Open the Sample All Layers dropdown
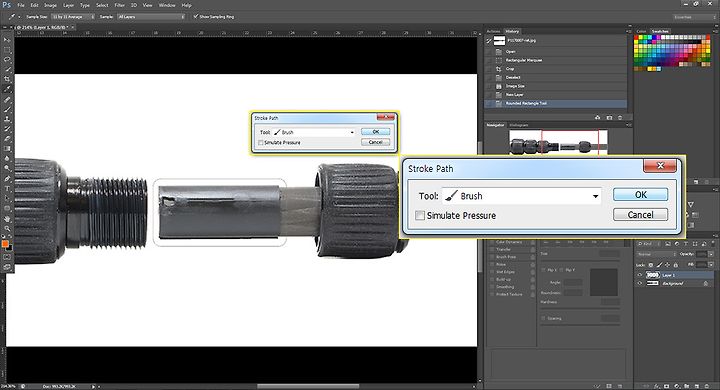This screenshot has width=720, height=390. pyautogui.click(x=151, y=17)
